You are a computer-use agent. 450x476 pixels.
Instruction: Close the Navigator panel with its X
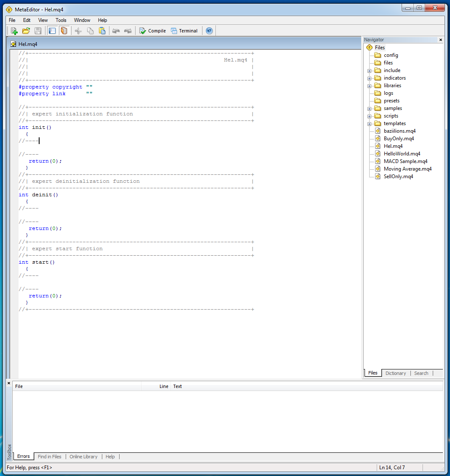pos(441,40)
